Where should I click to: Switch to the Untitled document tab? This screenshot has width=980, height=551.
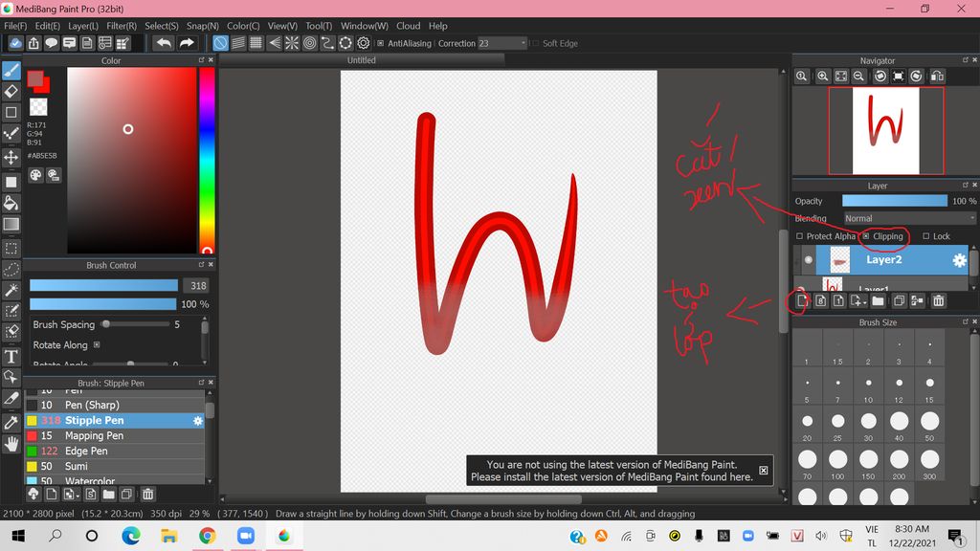click(361, 60)
